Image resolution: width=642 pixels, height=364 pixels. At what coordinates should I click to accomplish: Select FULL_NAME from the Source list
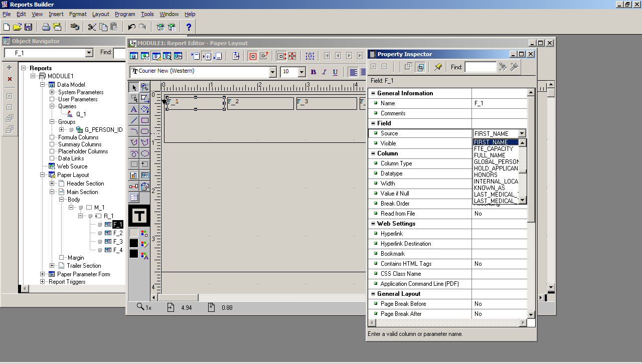(489, 156)
